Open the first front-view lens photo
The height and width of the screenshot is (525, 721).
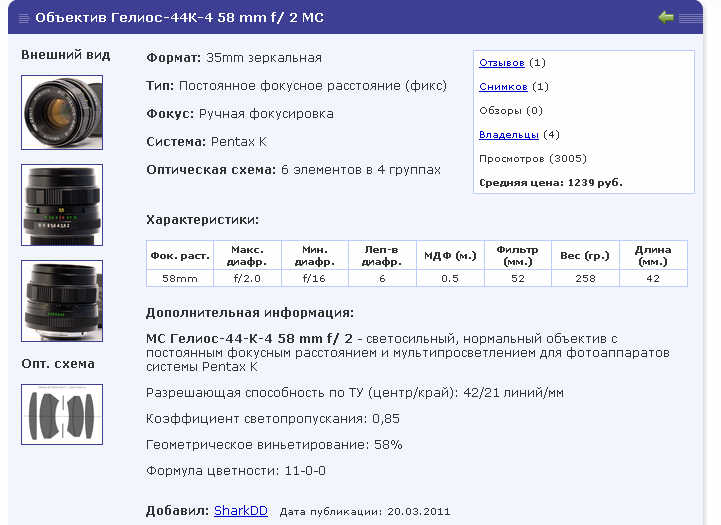coord(62,112)
